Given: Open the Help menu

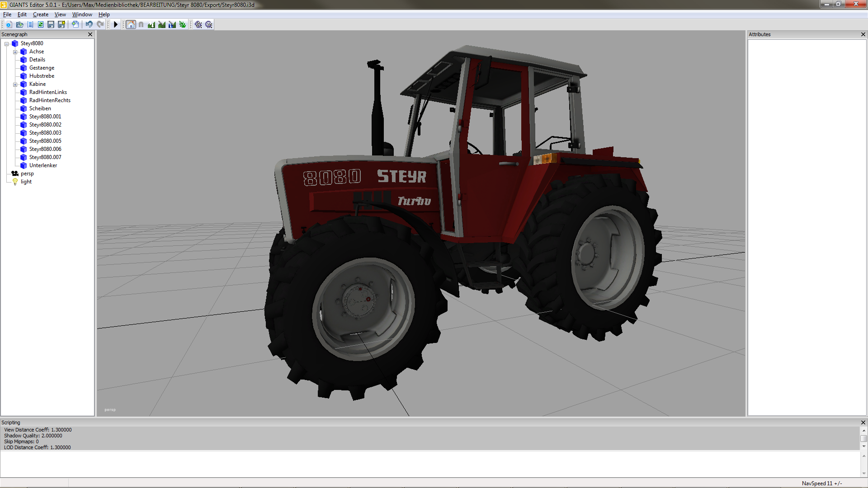Looking at the screenshot, I should tap(104, 14).
